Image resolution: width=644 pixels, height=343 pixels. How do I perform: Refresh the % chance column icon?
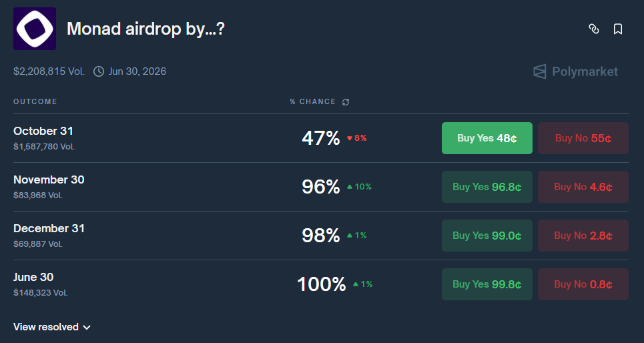coord(346,102)
